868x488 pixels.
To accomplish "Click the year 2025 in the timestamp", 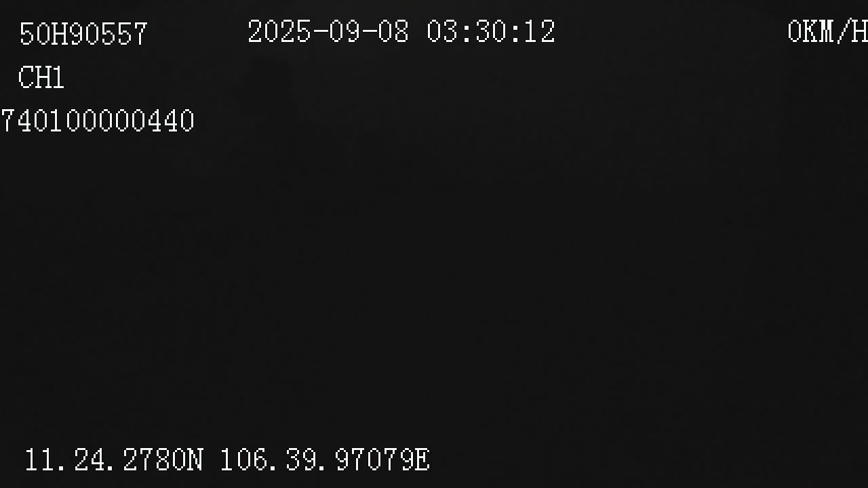I will click(x=279, y=32).
